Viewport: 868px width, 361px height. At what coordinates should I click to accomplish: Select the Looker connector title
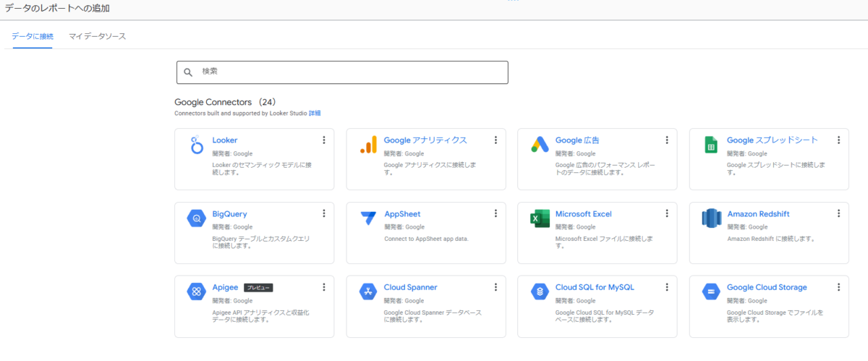[x=225, y=140]
